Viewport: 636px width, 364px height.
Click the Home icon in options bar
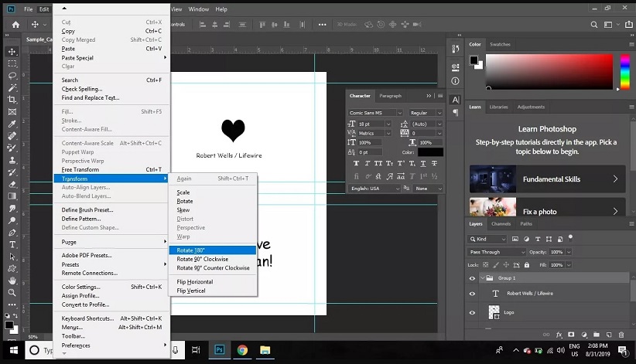(15, 25)
